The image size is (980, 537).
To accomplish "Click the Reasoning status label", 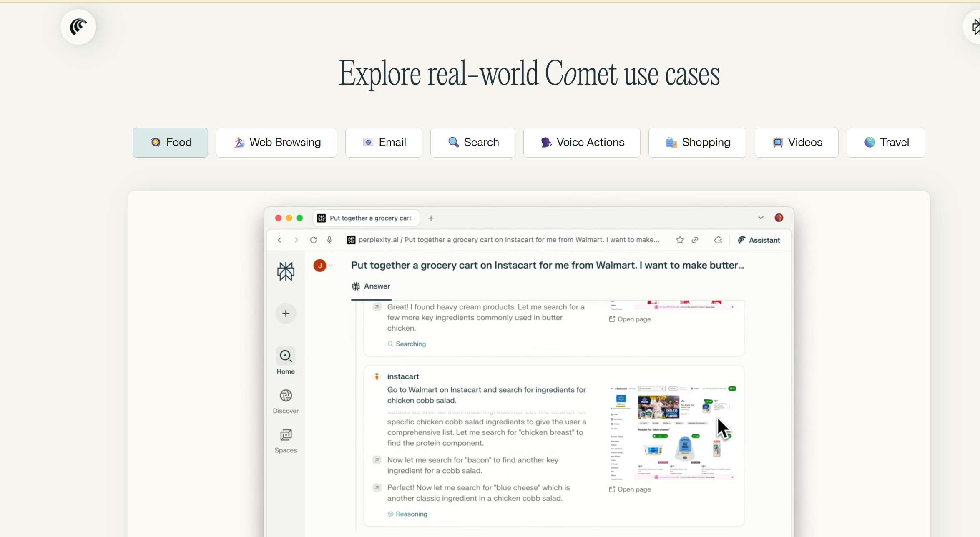I will pos(407,514).
